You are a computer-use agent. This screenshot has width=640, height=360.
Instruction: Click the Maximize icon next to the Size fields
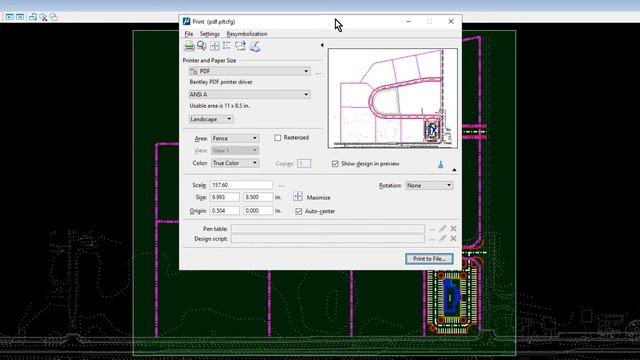pyautogui.click(x=298, y=197)
